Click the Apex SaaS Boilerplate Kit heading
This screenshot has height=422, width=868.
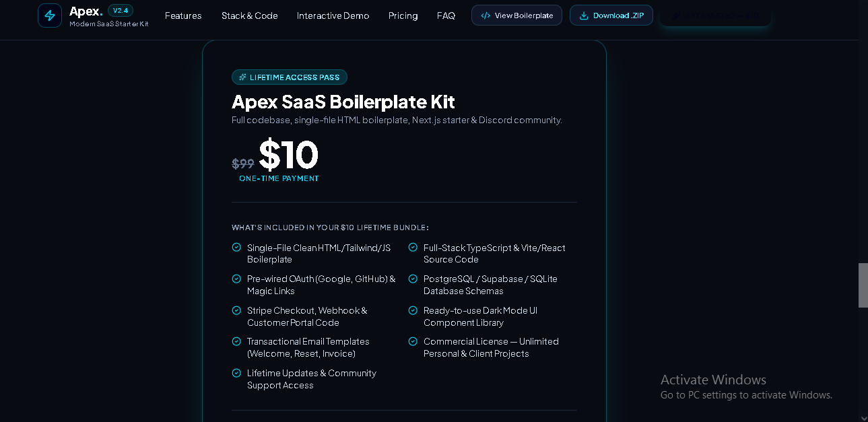pos(343,102)
